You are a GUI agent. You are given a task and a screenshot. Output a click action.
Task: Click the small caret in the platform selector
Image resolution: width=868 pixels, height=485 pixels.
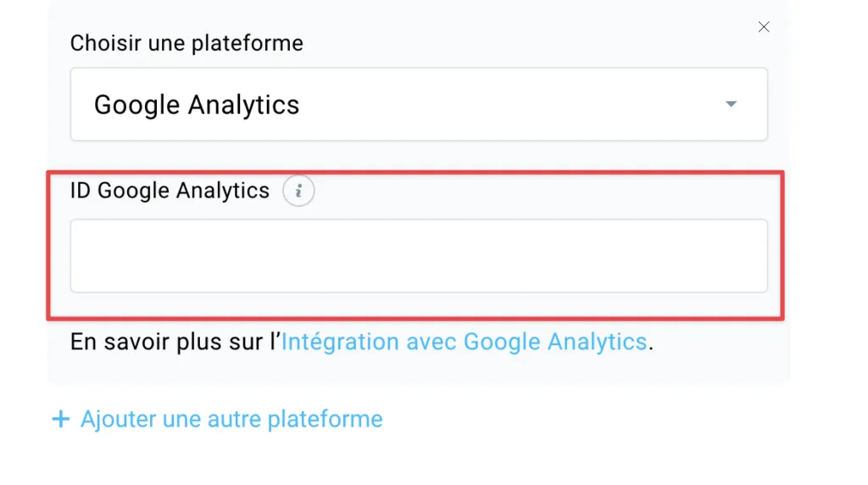click(x=732, y=103)
